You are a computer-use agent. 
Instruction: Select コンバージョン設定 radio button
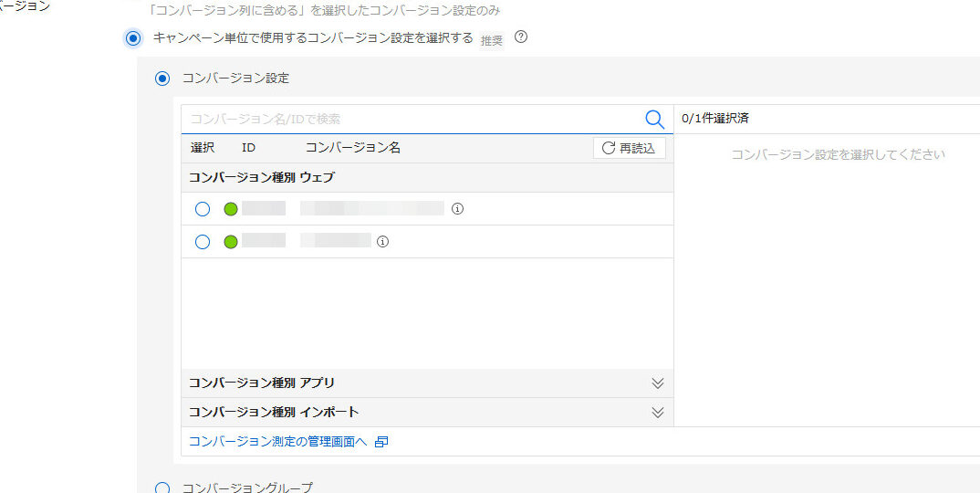(x=162, y=79)
